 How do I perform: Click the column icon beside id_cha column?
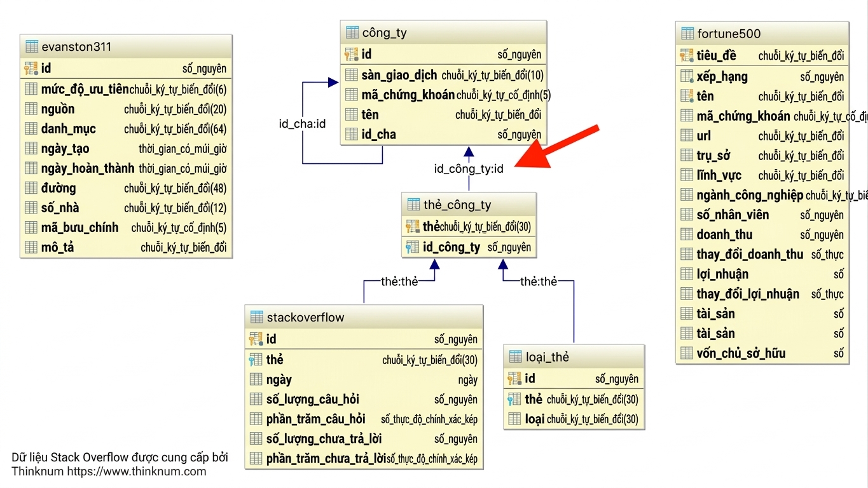pos(352,134)
